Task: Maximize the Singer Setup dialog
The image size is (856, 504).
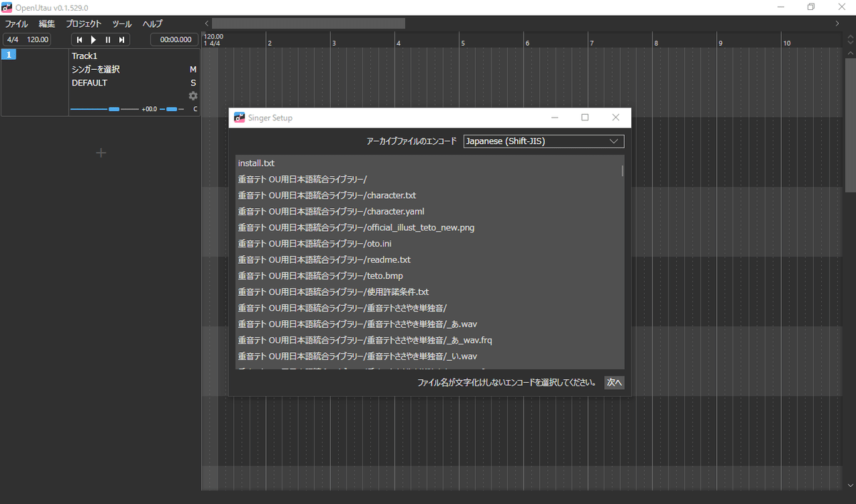Action: tap(585, 118)
